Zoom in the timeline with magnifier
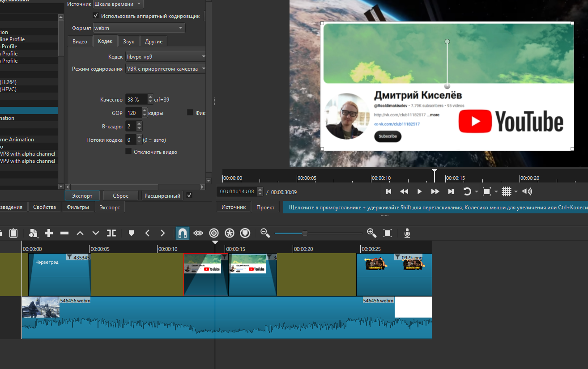 371,233
